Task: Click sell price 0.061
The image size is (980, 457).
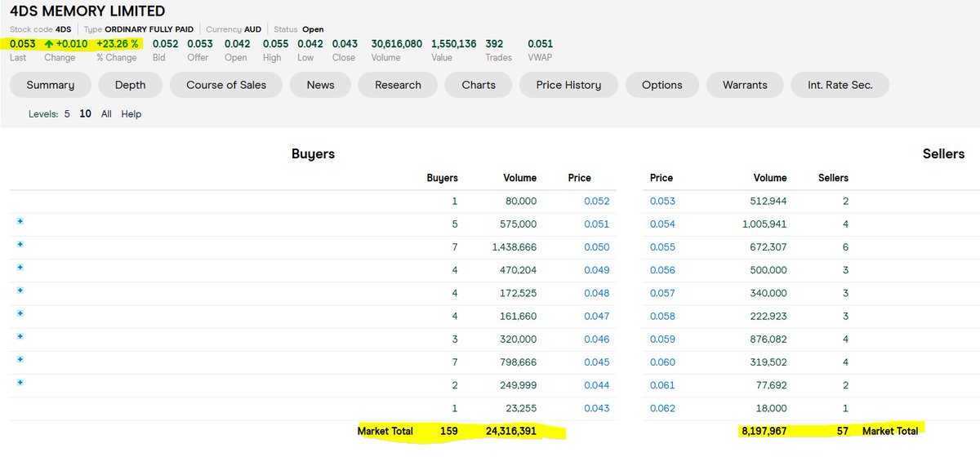Action: [662, 385]
